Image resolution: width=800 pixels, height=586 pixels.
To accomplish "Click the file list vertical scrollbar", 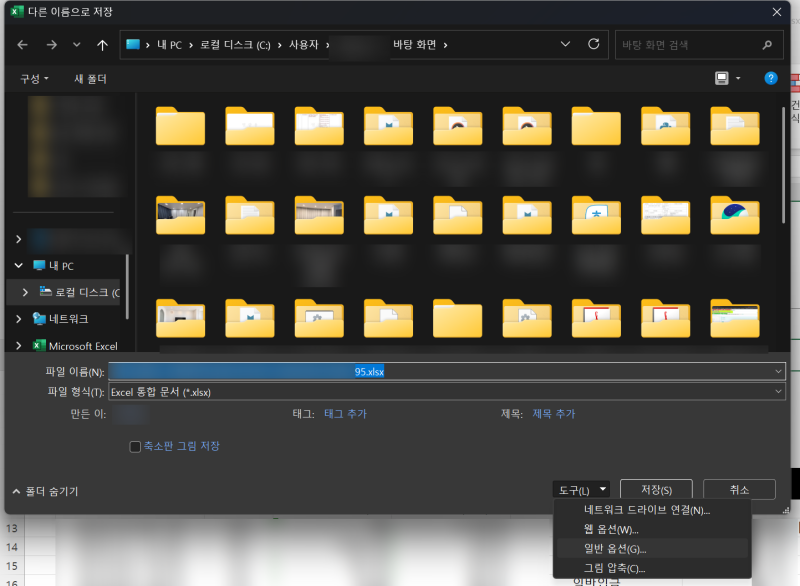I will [x=784, y=165].
